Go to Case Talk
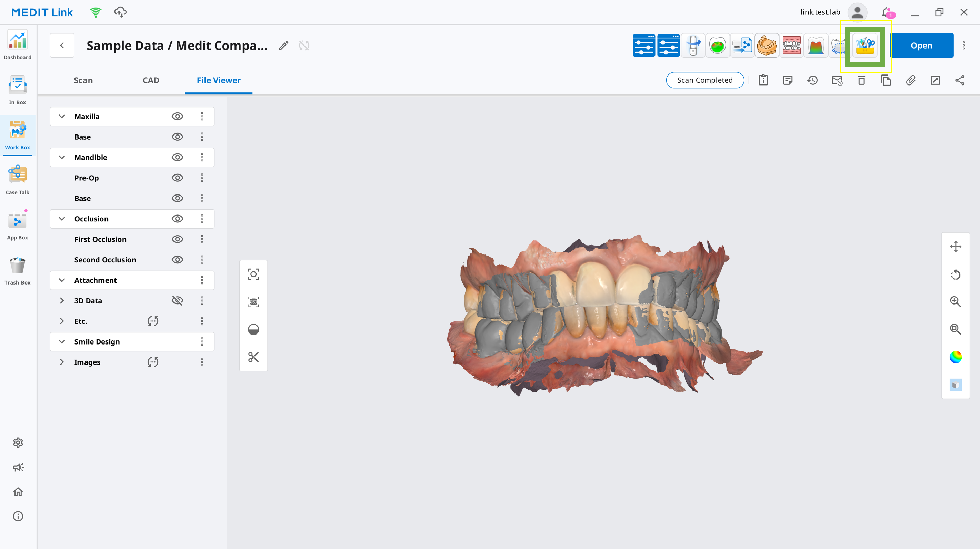 (x=18, y=180)
